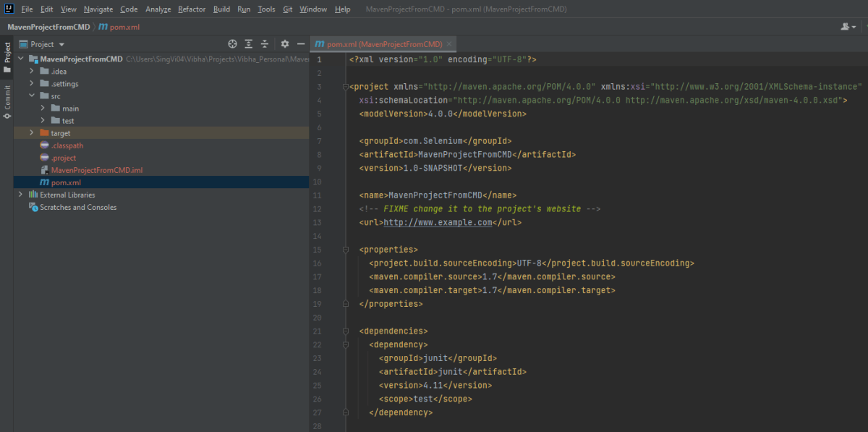Expand the target folder
Screen dimensions: 868x432
(31, 133)
